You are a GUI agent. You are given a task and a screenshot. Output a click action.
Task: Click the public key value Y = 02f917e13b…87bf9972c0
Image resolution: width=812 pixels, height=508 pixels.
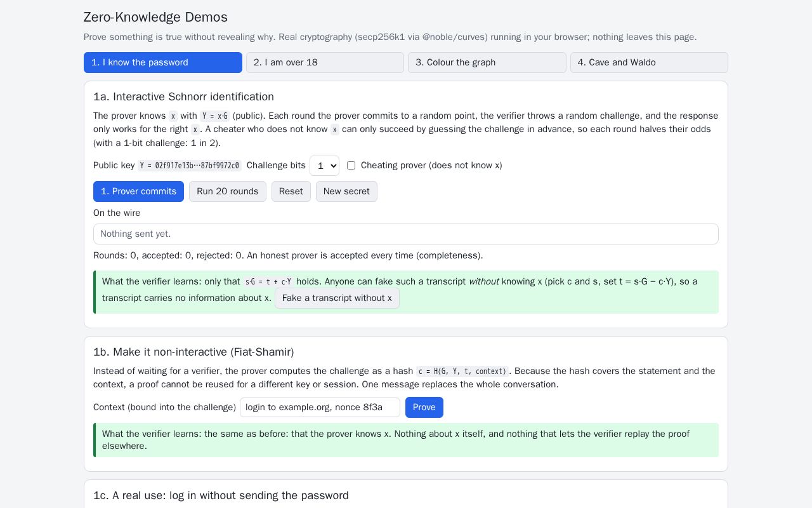coord(190,166)
